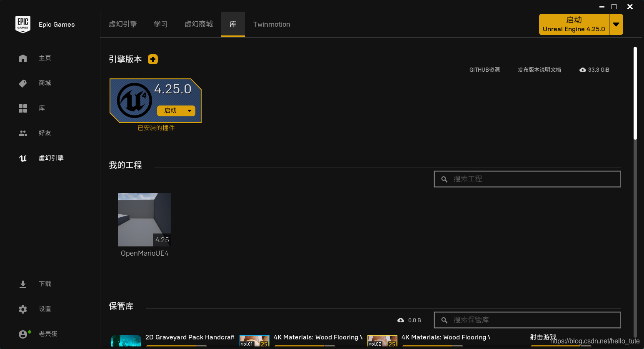
Task: Open the 库 library grid icon in sidebar
Action: point(23,108)
